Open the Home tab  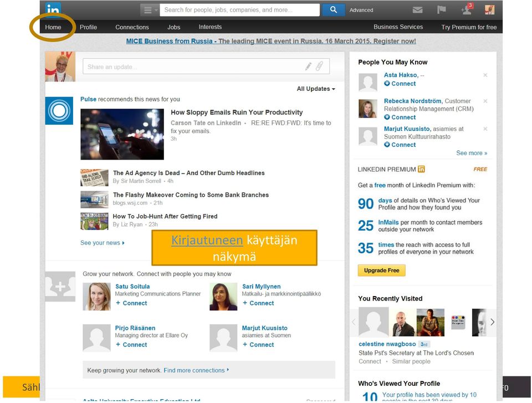53,27
